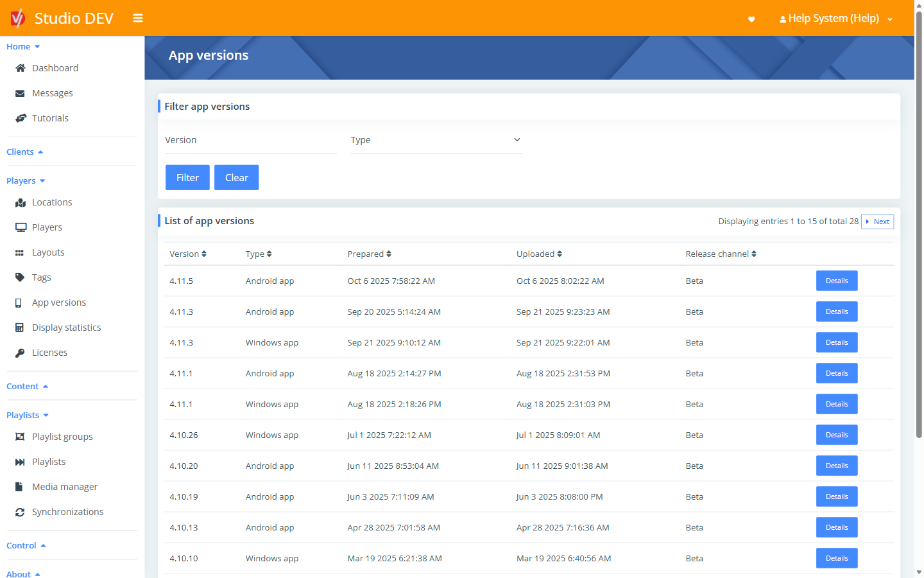
Task: Expand the Clients sidebar section
Action: (x=25, y=152)
